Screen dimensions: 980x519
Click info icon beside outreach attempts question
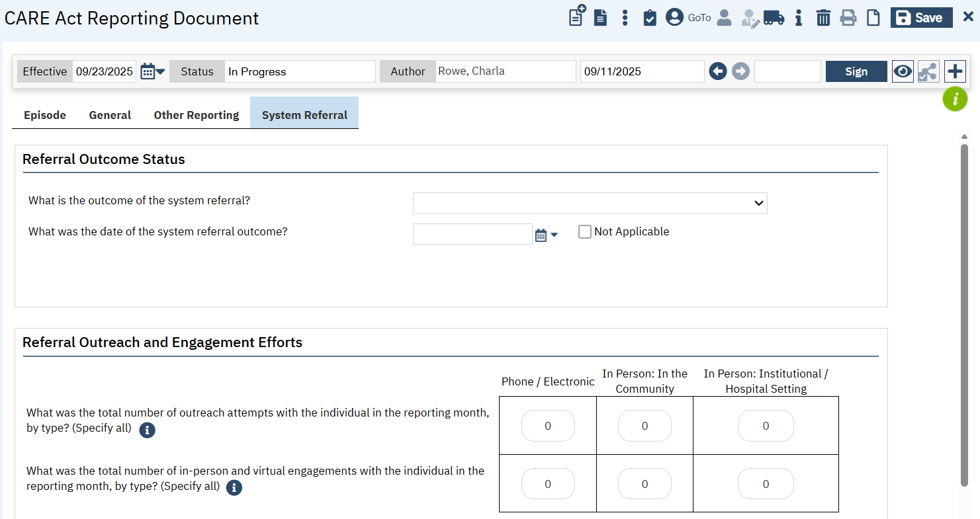pyautogui.click(x=147, y=430)
